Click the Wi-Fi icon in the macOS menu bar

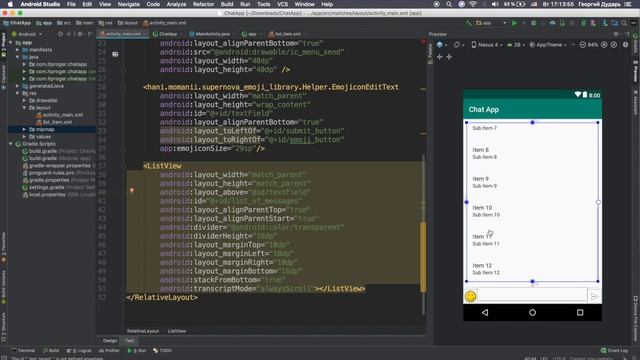click(473, 4)
